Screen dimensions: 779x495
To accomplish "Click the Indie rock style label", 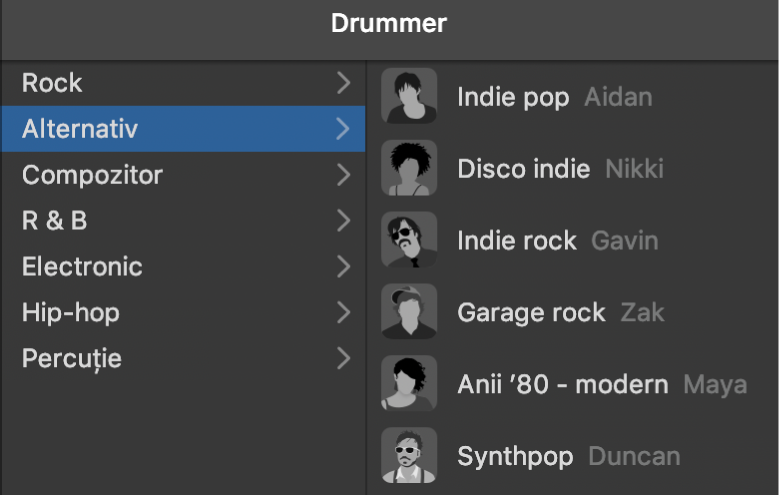I will click(x=517, y=241).
